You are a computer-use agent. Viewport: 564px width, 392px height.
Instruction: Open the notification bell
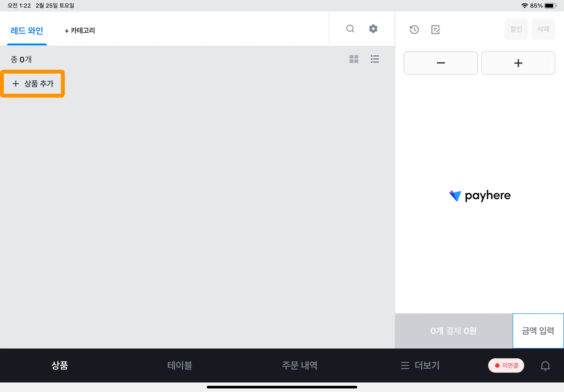pyautogui.click(x=545, y=366)
